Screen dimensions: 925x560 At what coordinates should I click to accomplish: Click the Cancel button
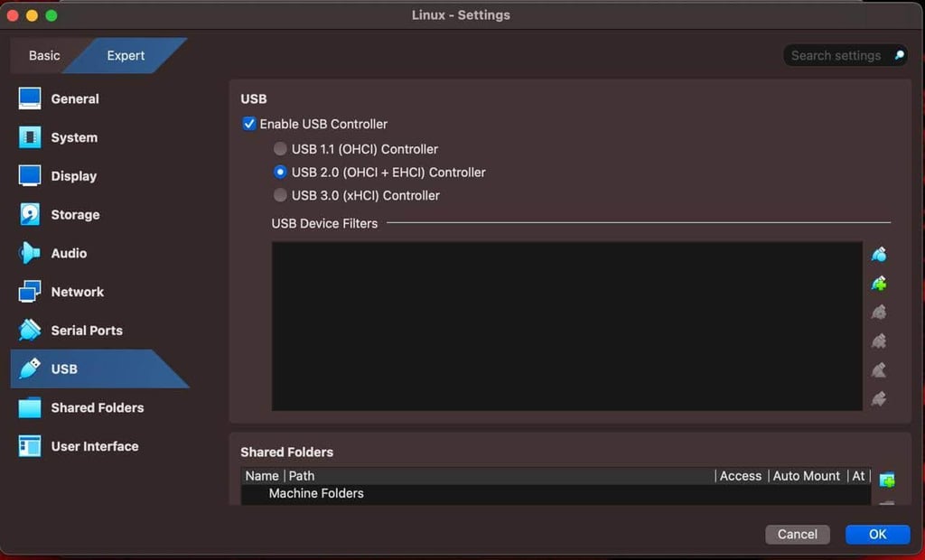[798, 534]
